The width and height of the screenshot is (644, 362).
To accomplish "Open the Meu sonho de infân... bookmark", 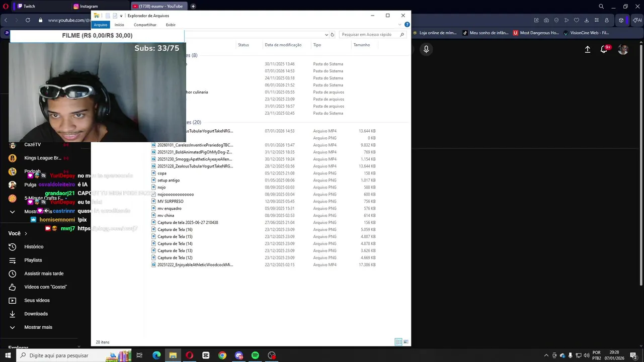I will click(x=486, y=33).
